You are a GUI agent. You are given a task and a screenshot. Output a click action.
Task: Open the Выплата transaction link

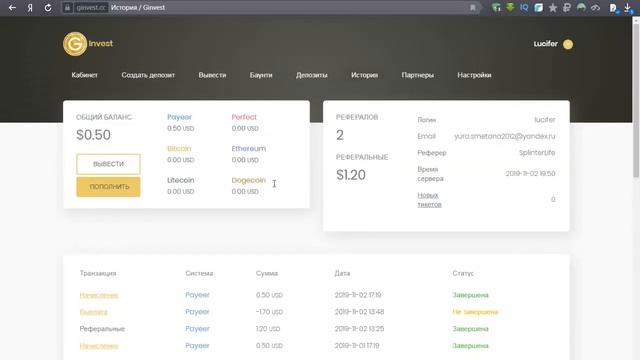[x=93, y=312]
